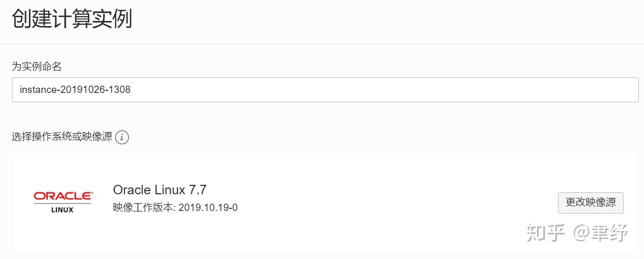This screenshot has width=644, height=259.
Task: Click the 创建计算实例 page heading
Action: pos(72,19)
